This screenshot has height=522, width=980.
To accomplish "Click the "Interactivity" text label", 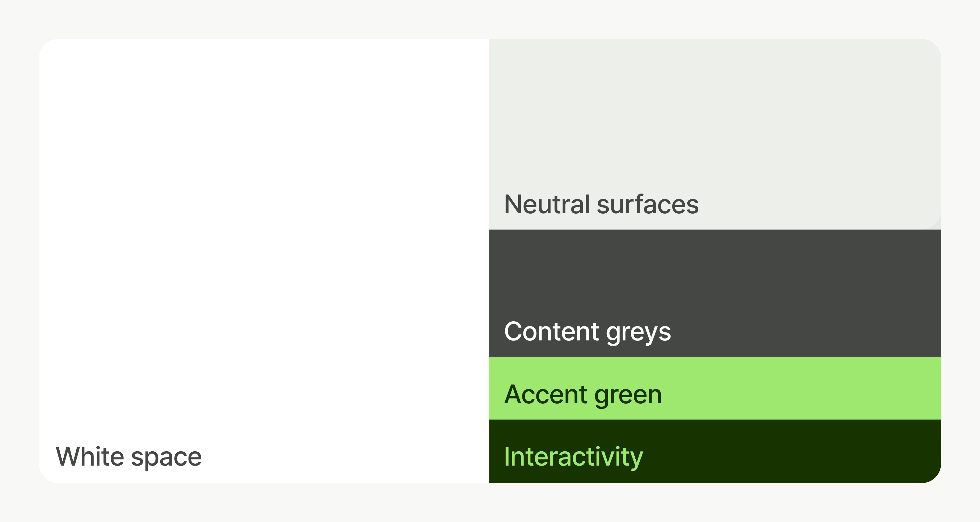I will pos(573,456).
